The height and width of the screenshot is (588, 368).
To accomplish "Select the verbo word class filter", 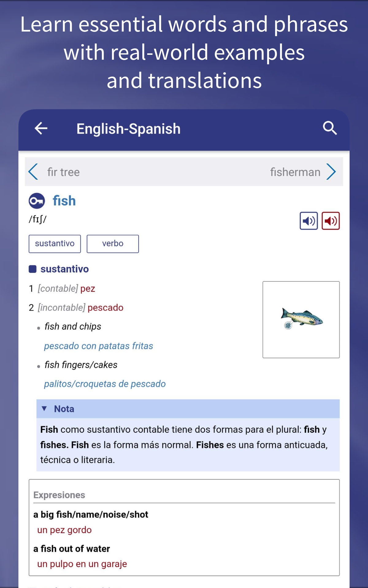I will click(113, 243).
